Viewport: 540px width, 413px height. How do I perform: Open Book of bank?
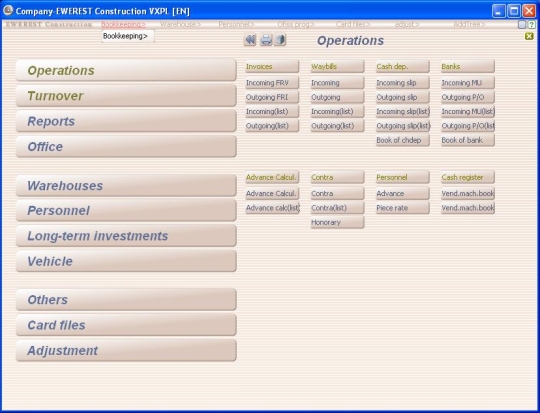point(468,140)
